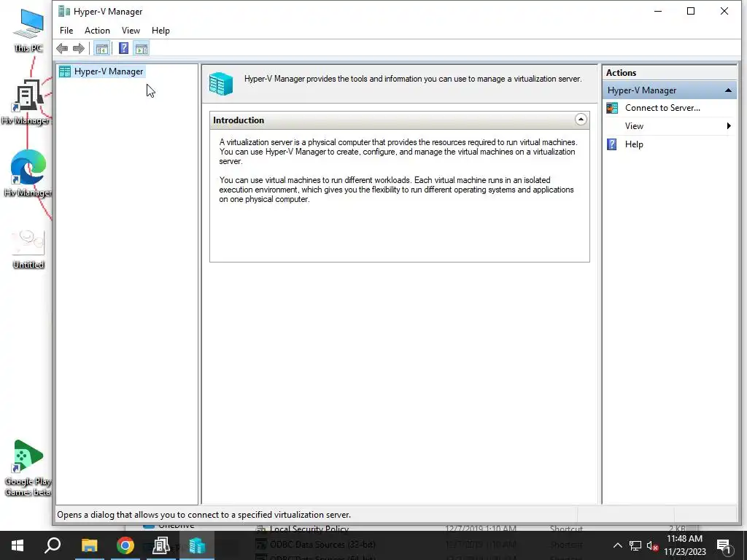The height and width of the screenshot is (560, 747).
Task: Click the server stack icon in center pane
Action: coord(221,84)
